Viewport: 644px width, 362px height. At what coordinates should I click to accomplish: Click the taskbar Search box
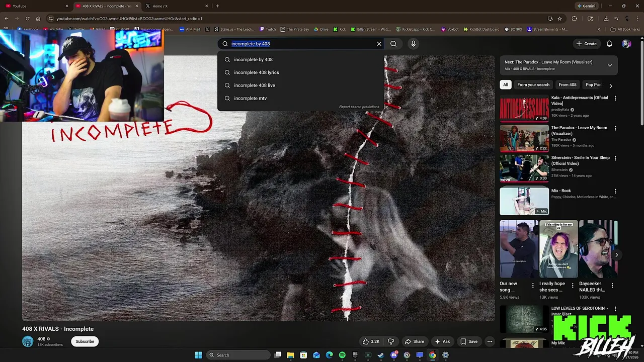pyautogui.click(x=238, y=355)
